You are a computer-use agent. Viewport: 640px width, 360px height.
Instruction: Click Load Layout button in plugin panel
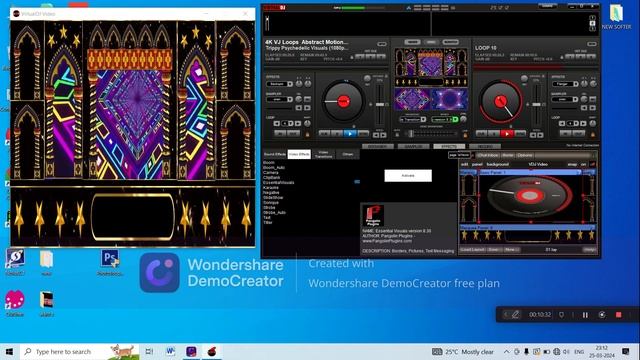(x=473, y=249)
